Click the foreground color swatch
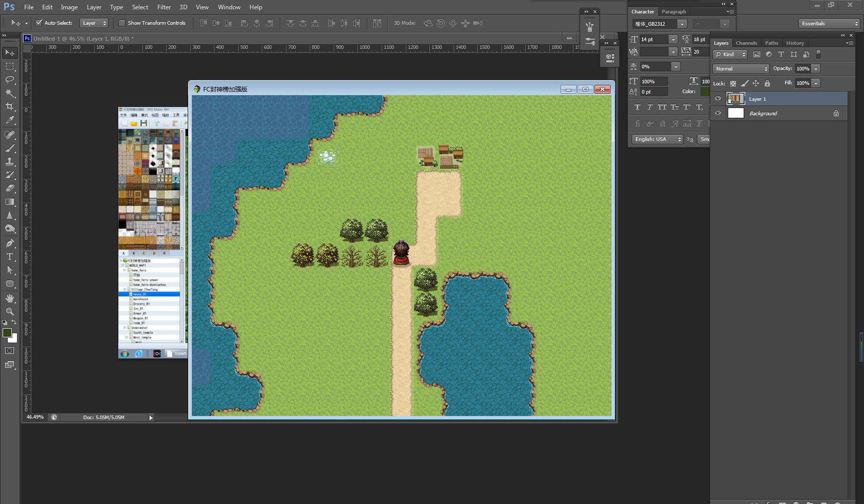This screenshot has width=864, height=504. tap(7, 333)
